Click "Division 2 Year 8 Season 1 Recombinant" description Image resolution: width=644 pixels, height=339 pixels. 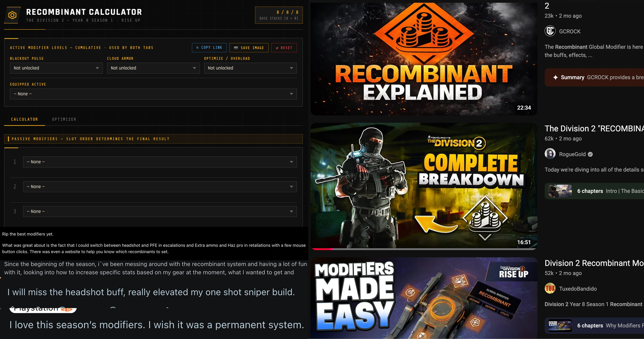pos(593,304)
